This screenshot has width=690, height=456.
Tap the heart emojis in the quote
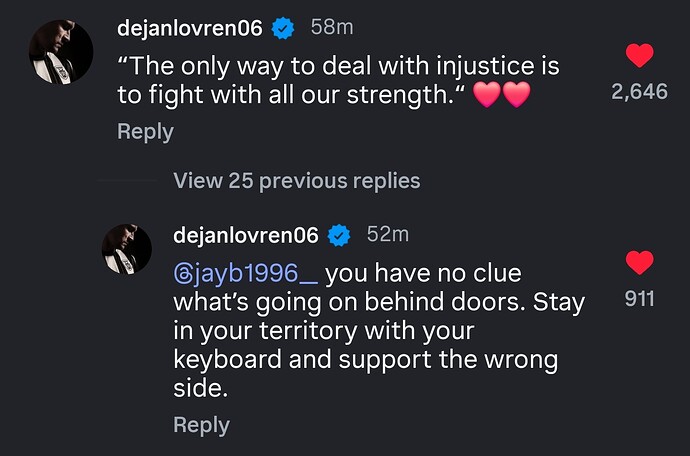tap(501, 98)
